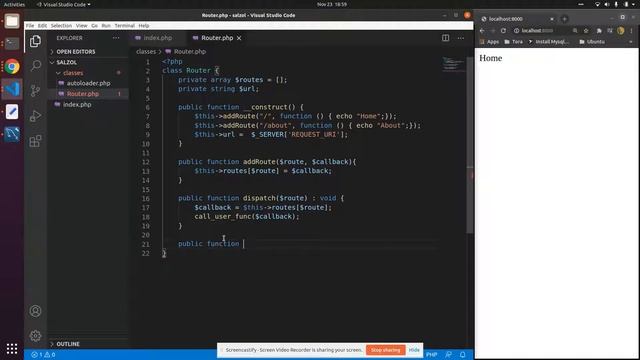Open the Accounts menu in the activity bar
This screenshot has height=360, width=640.
click(36, 311)
